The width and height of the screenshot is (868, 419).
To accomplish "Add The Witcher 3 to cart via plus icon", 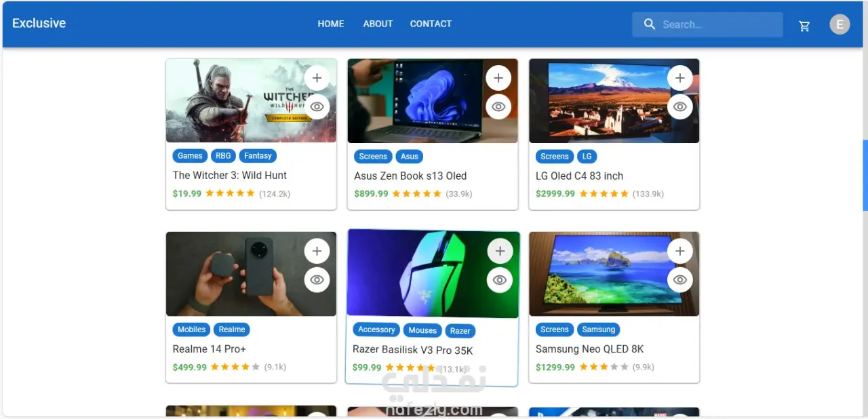I will click(x=317, y=77).
